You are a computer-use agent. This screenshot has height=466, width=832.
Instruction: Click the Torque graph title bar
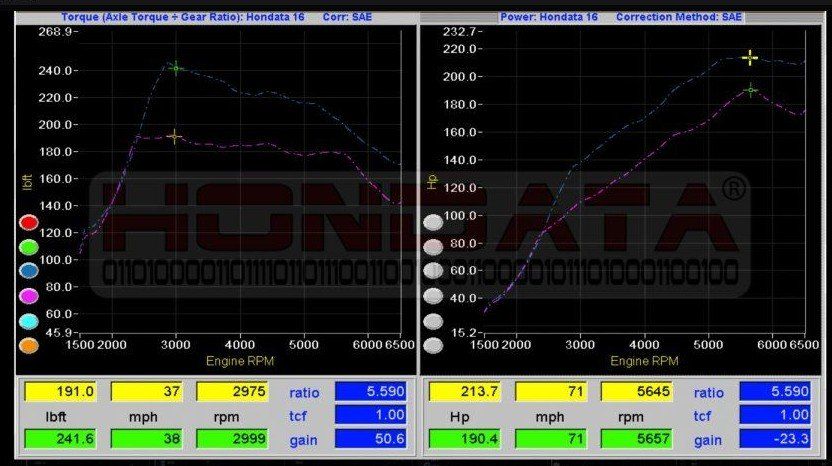[216, 17]
